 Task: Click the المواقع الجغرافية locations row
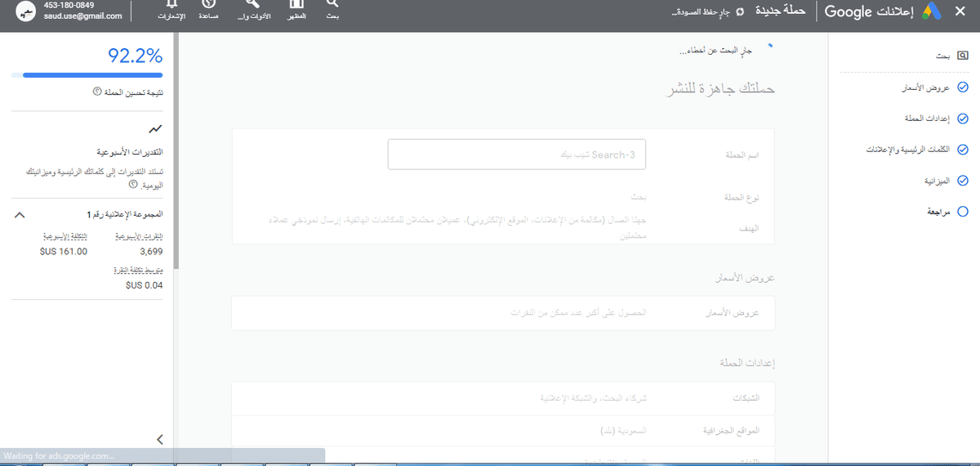(503, 430)
